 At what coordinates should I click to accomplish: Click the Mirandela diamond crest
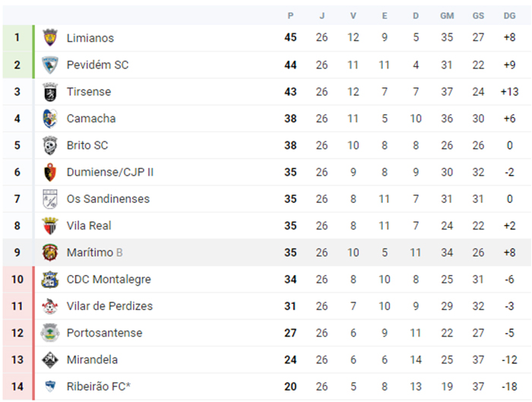pyautogui.click(x=50, y=360)
